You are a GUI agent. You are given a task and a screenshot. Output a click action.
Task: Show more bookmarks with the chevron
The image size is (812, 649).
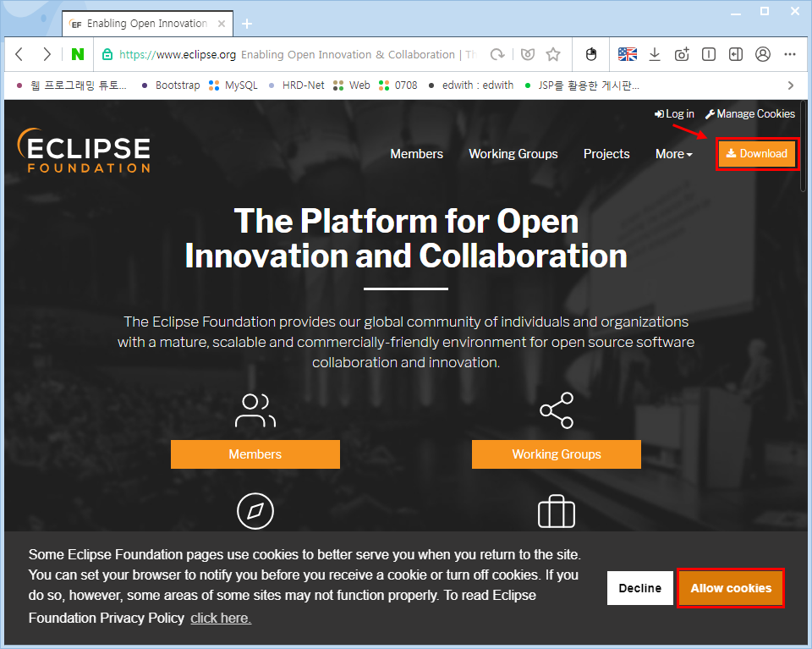coord(791,85)
